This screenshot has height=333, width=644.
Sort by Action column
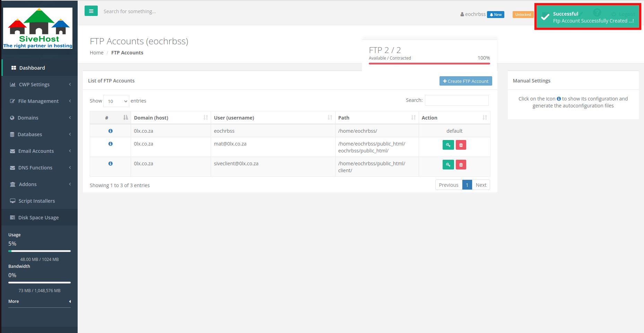[x=454, y=118]
